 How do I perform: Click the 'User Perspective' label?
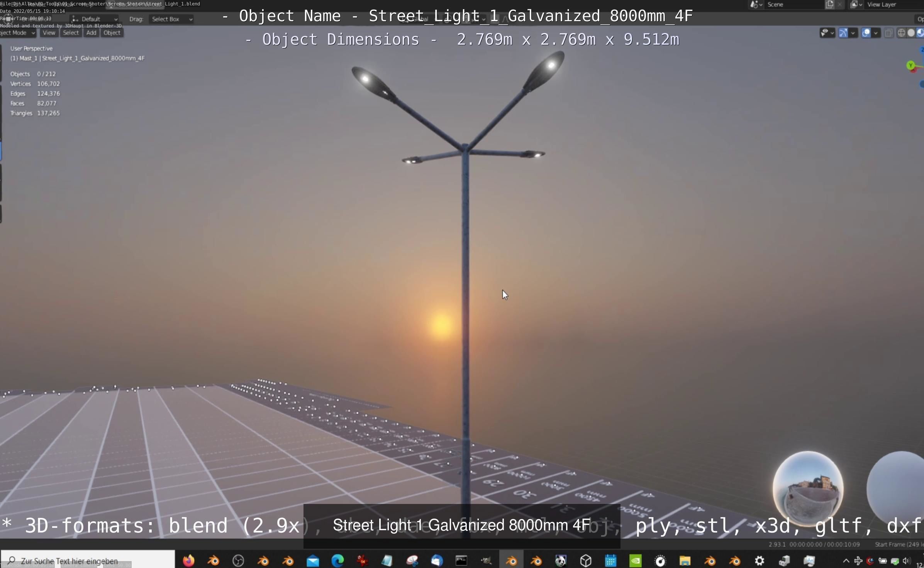coord(31,48)
